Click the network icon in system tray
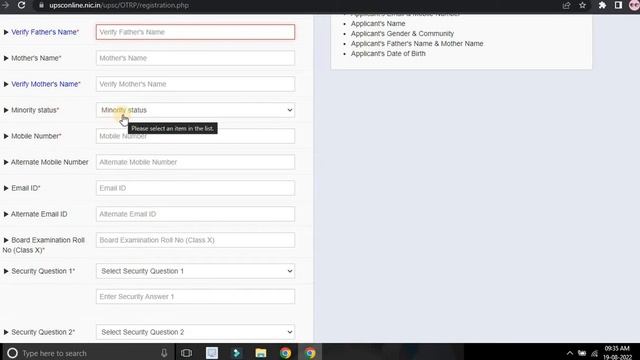 tap(595, 353)
